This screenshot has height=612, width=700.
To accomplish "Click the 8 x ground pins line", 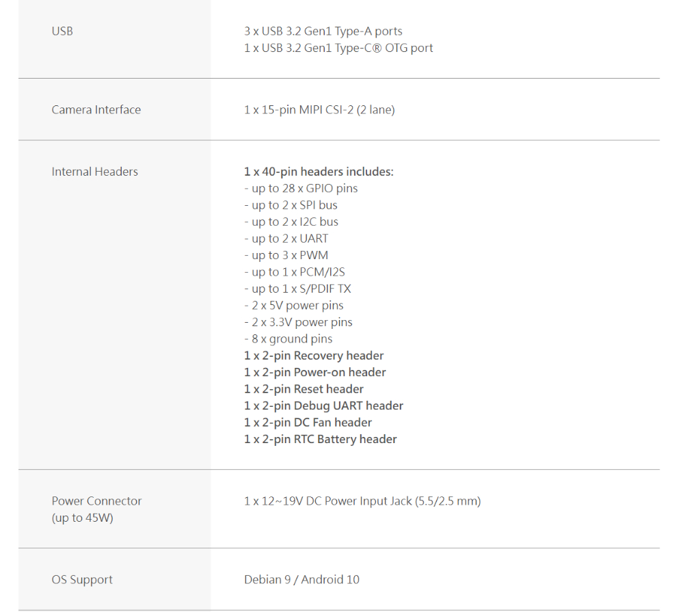I will click(288, 339).
